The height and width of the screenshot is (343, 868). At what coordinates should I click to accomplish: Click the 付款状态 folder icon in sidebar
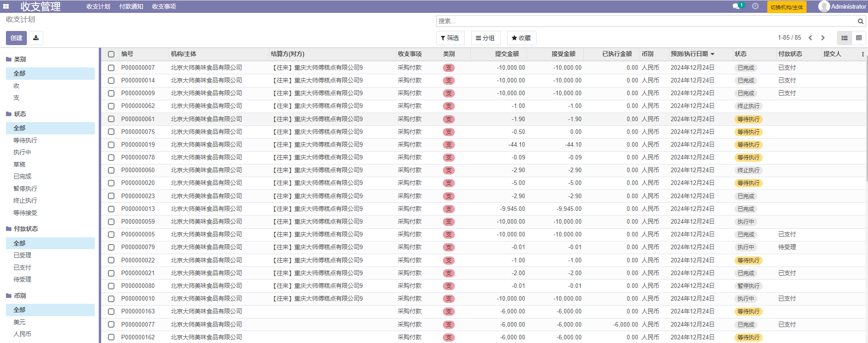(x=9, y=229)
